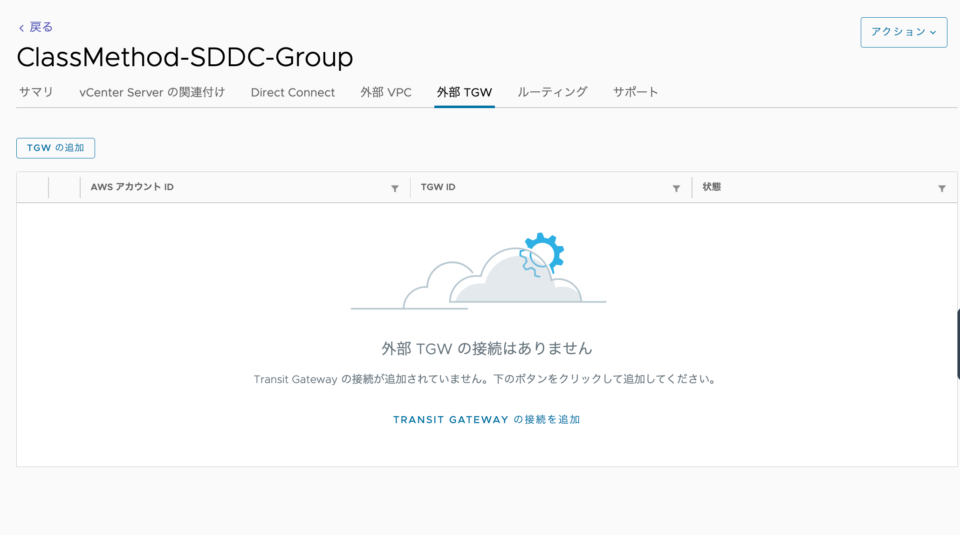
Task: Click the ClassMethod-SDDC-Group page title
Action: coord(185,58)
